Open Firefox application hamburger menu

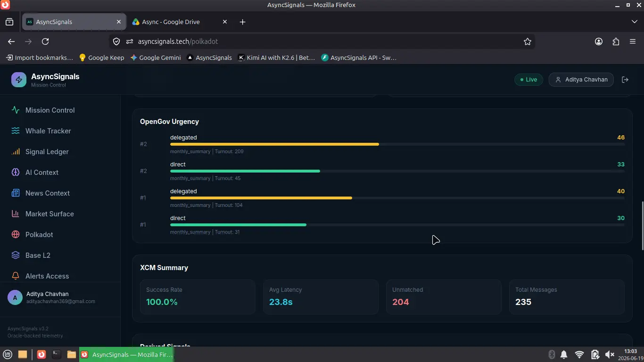[x=633, y=41]
